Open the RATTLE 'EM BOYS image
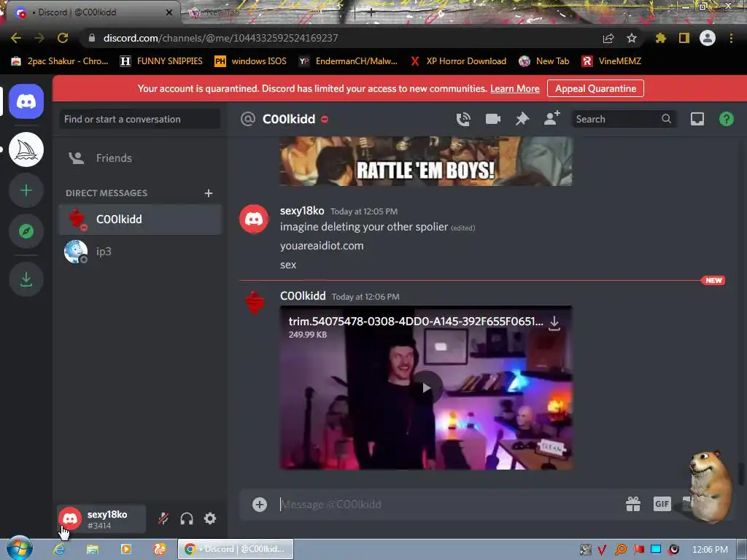Image resolution: width=747 pixels, height=560 pixels. 426,161
